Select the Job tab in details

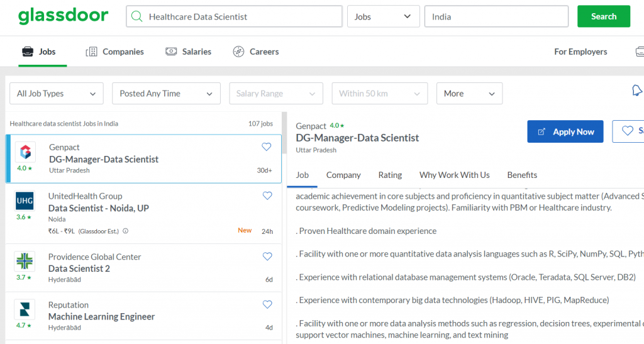pos(303,175)
